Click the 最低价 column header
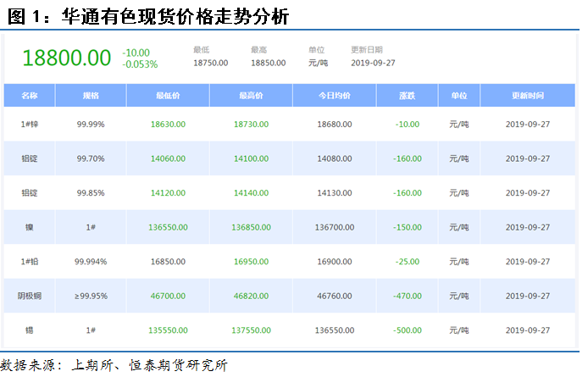Viewport: 588px width, 377px height. coord(168,96)
